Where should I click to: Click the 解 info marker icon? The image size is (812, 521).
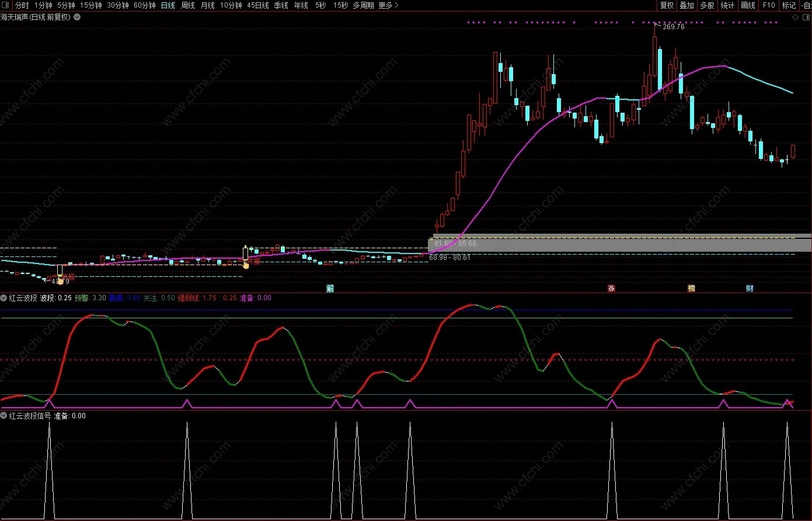coord(330,288)
